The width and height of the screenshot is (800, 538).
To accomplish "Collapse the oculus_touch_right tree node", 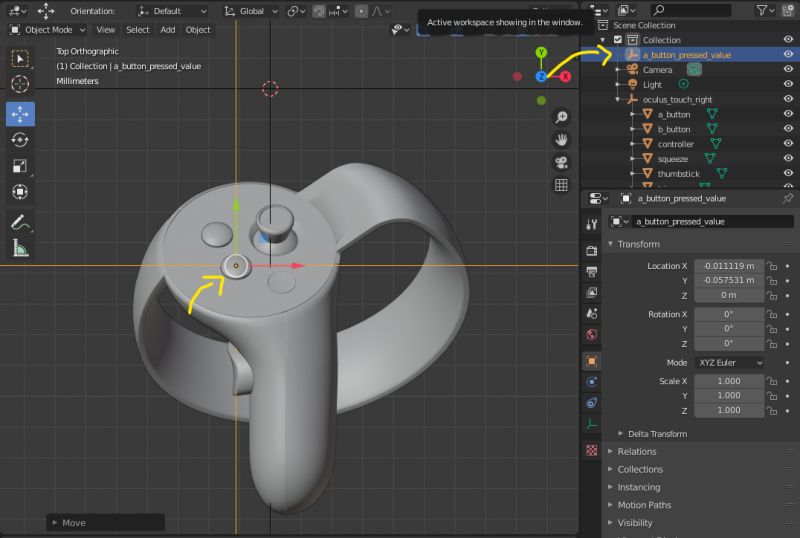I will click(617, 99).
